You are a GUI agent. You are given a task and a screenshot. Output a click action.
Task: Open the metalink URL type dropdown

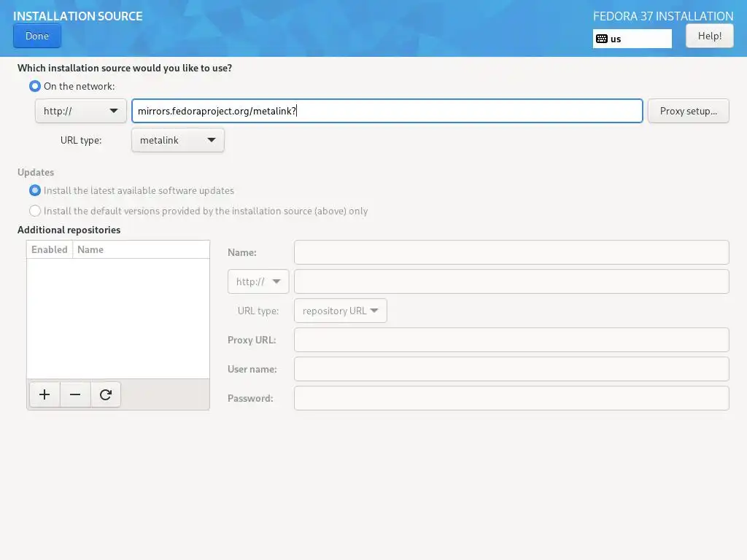[178, 140]
